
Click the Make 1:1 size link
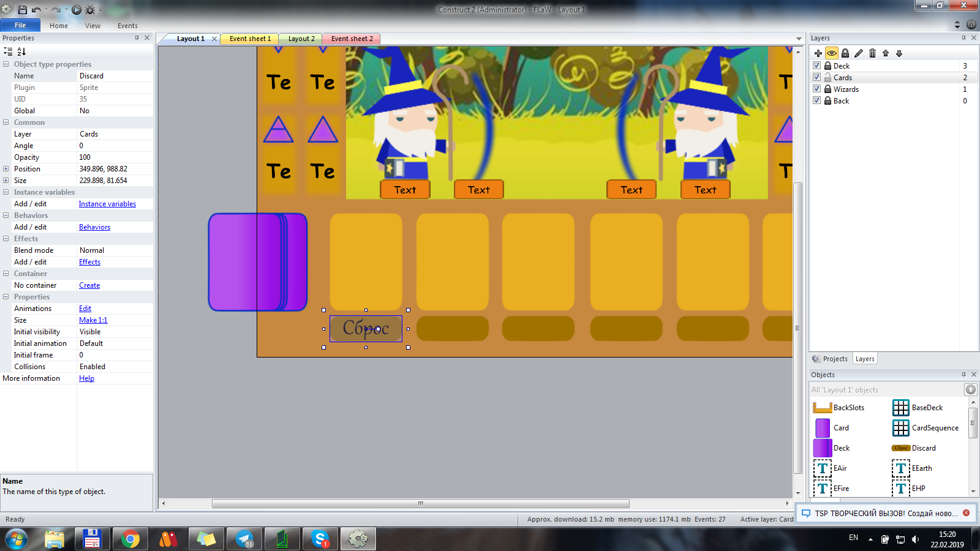click(x=93, y=320)
